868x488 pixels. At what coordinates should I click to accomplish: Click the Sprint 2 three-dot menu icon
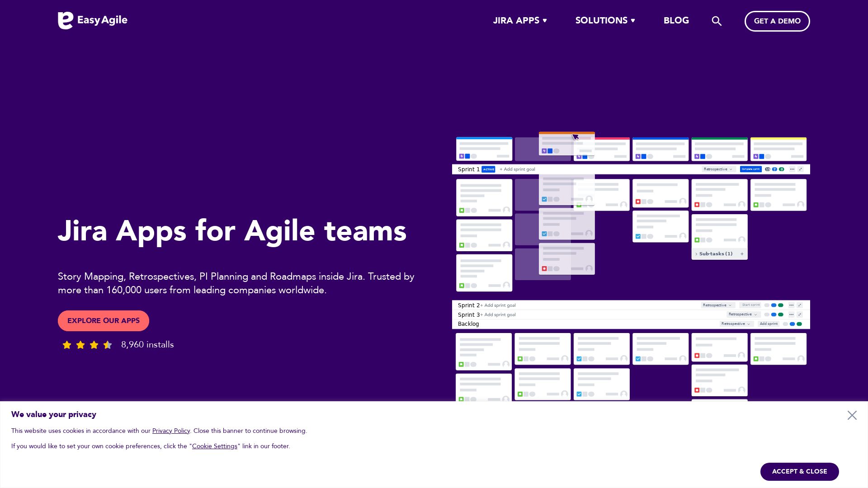point(791,305)
